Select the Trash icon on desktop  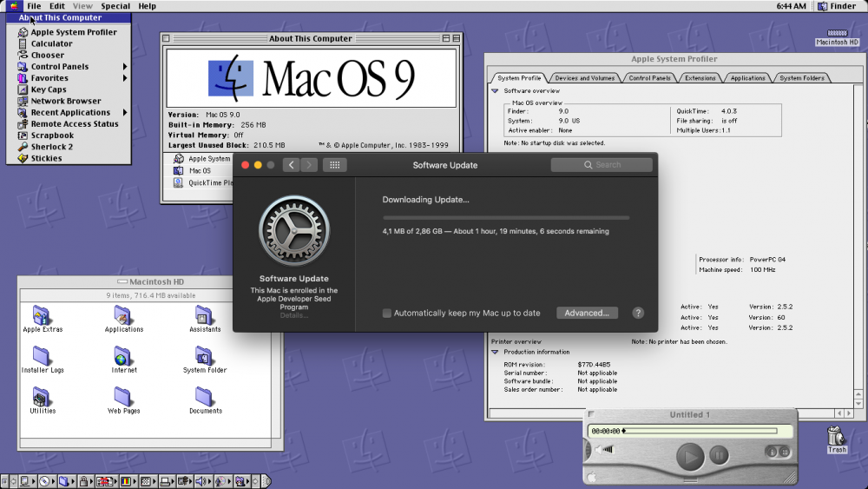[837, 439]
